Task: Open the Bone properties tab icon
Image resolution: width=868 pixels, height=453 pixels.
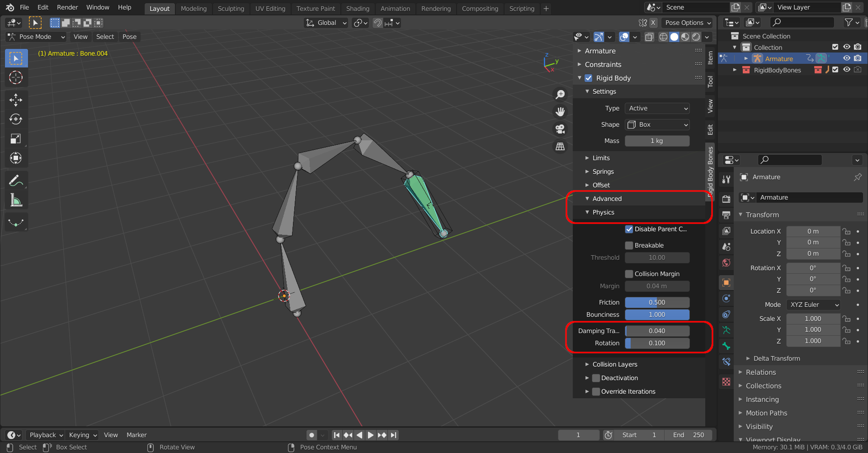Action: point(726,346)
